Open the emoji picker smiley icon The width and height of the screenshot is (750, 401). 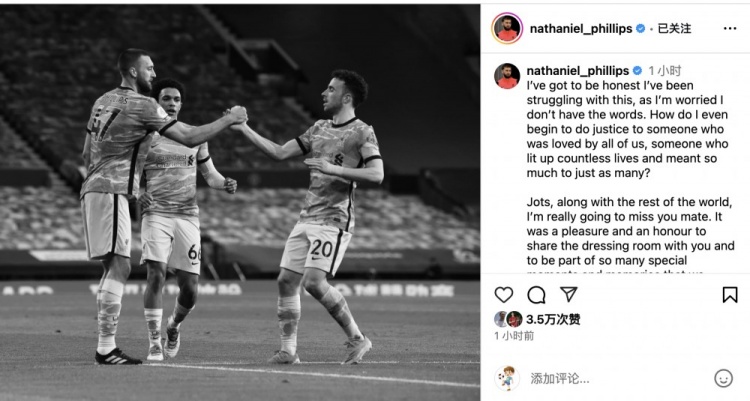pyautogui.click(x=723, y=379)
